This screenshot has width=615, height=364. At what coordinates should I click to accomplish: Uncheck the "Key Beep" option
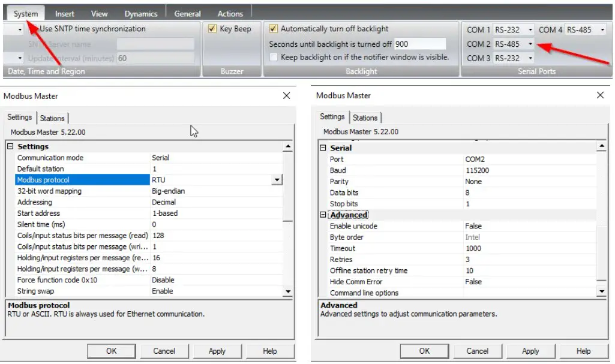(x=212, y=28)
